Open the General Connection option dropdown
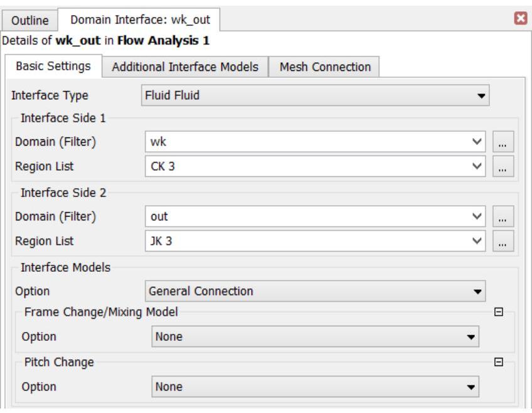The width and height of the screenshot is (532, 413). (x=478, y=291)
